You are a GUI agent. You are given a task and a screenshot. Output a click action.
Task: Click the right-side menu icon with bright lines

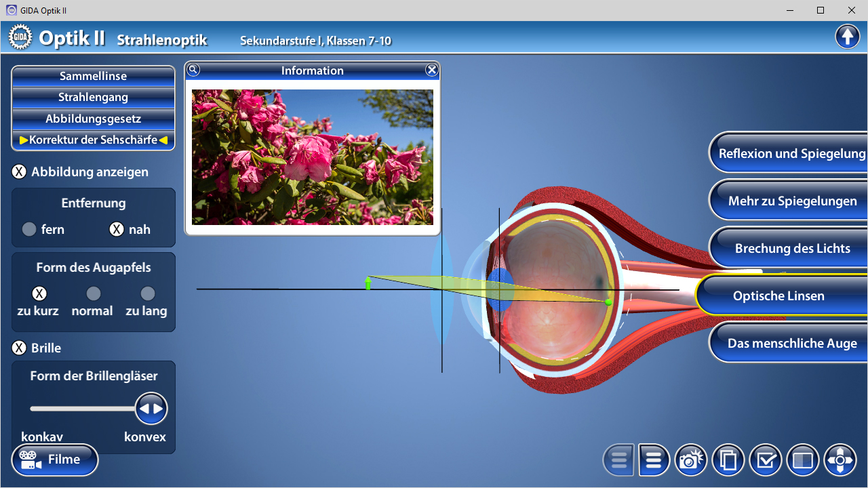click(x=654, y=461)
